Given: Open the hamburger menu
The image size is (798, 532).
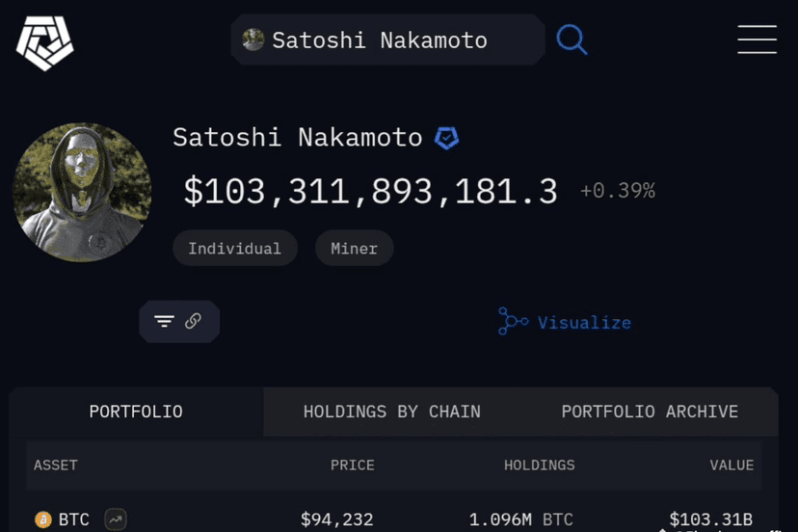Looking at the screenshot, I should tap(757, 40).
